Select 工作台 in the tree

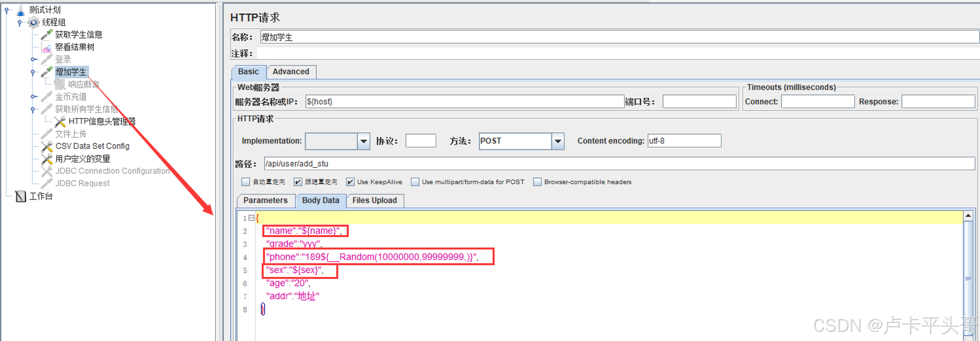pos(41,196)
